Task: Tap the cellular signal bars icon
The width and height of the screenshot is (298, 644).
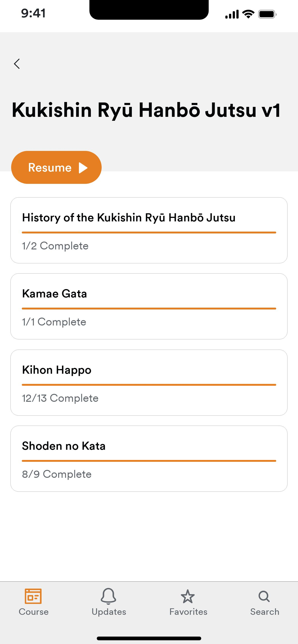Action: 232,14
